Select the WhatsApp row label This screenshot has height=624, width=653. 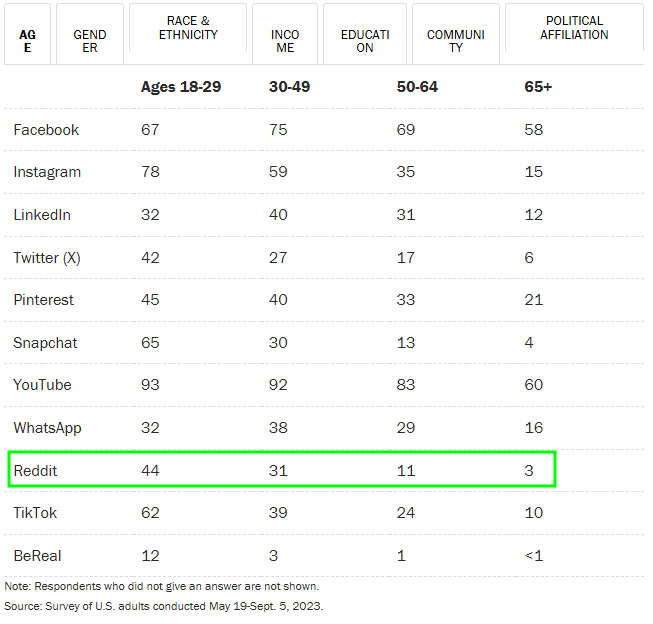[x=47, y=428]
